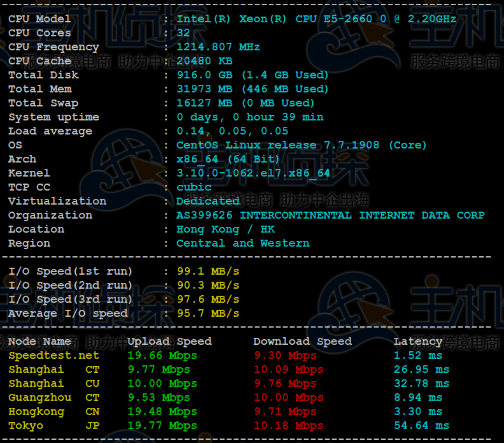Click the System uptime label
This screenshot has height=443, width=504.
pyautogui.click(x=54, y=117)
